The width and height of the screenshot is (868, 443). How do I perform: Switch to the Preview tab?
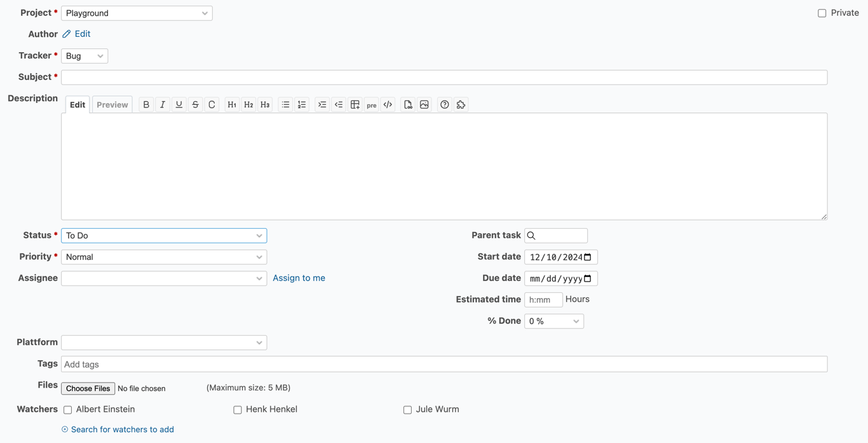[112, 104]
